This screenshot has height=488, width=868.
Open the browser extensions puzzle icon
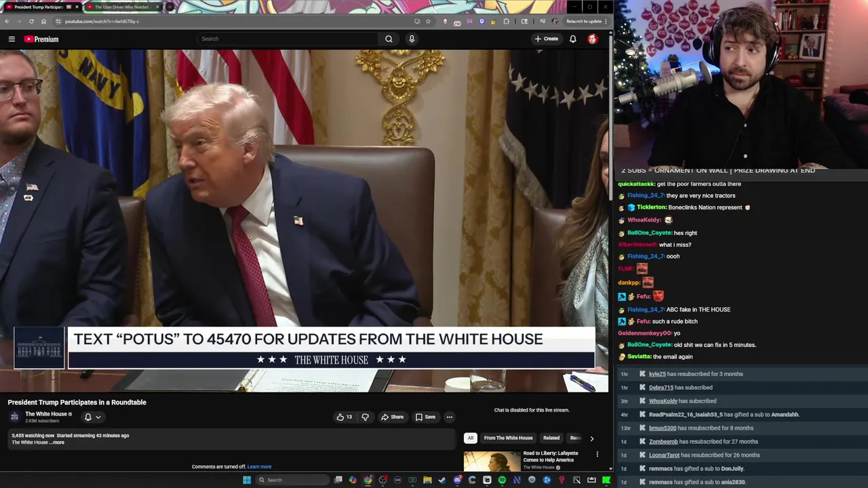pos(506,22)
